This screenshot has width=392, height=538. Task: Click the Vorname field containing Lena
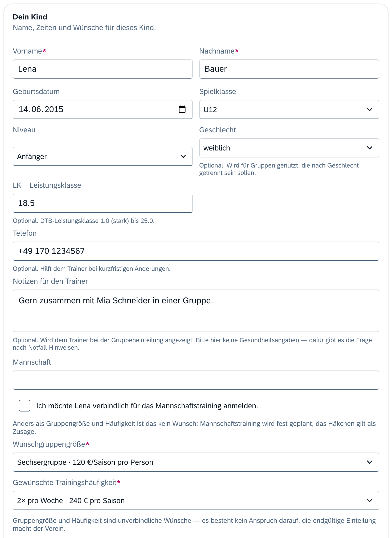103,69
